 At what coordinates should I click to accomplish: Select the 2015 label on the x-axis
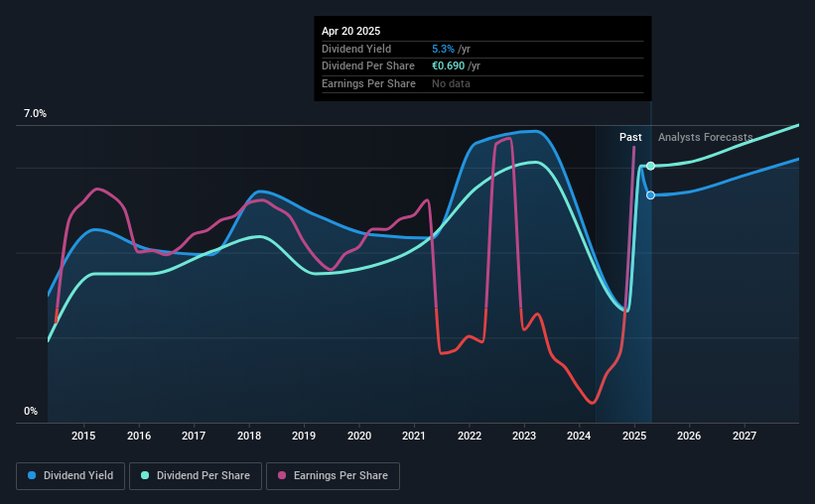coord(83,436)
